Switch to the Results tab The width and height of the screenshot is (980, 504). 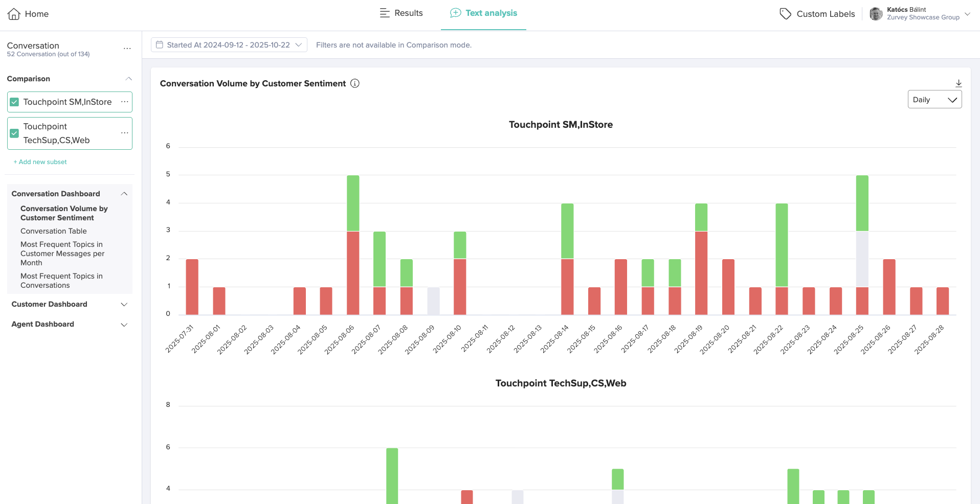coord(402,13)
